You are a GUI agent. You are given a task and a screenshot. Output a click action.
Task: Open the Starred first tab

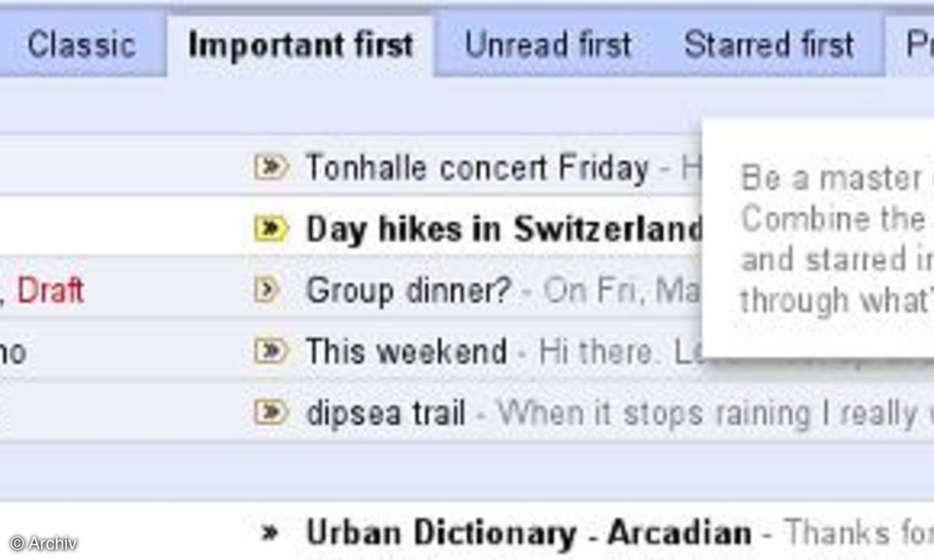769,45
